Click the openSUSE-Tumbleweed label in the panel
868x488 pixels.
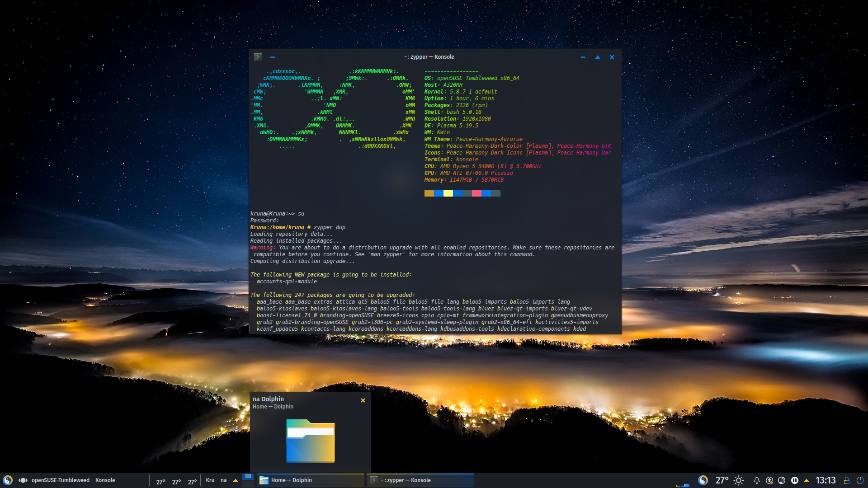click(61, 480)
